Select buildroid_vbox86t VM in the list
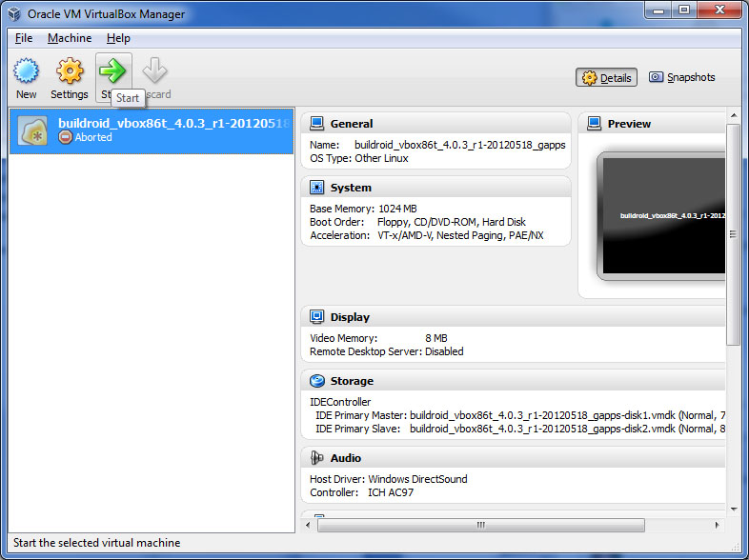The image size is (749, 560). (x=152, y=130)
